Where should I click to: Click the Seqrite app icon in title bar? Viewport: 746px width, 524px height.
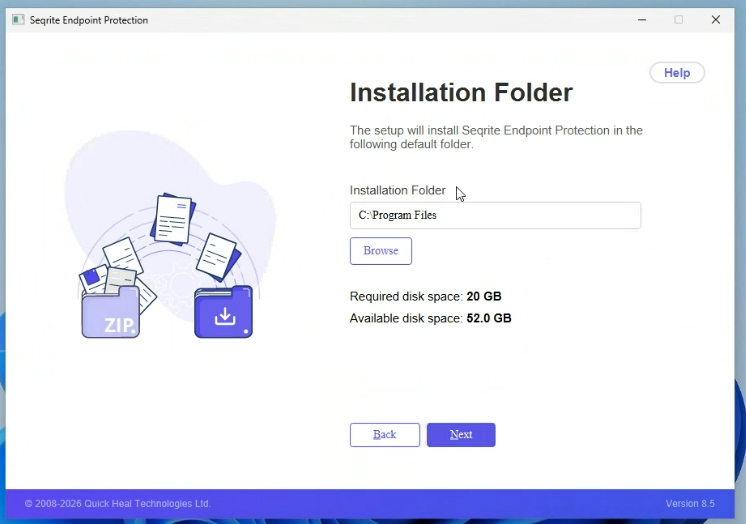18,20
